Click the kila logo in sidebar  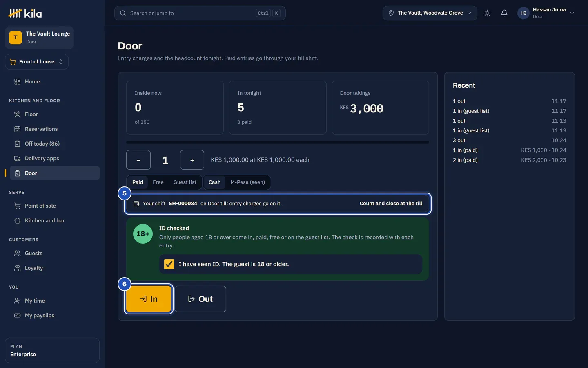click(x=25, y=13)
